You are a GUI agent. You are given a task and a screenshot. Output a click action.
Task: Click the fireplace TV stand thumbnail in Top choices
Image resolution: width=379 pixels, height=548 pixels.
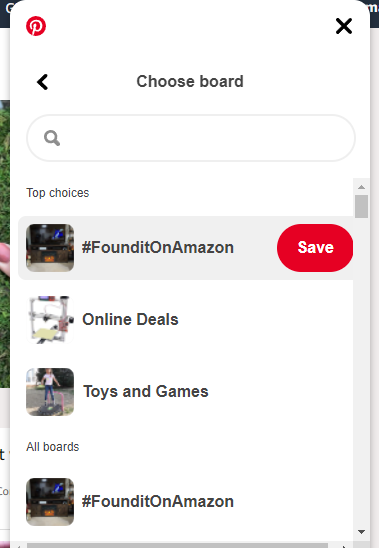(50, 248)
